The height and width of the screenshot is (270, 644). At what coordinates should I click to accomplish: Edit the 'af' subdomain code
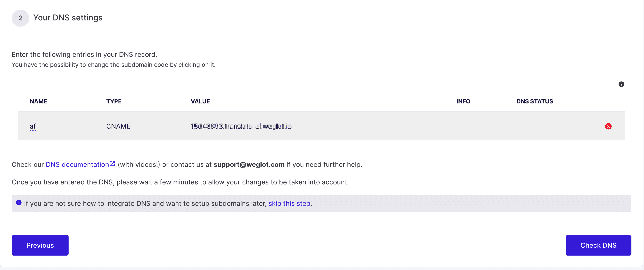[32, 126]
